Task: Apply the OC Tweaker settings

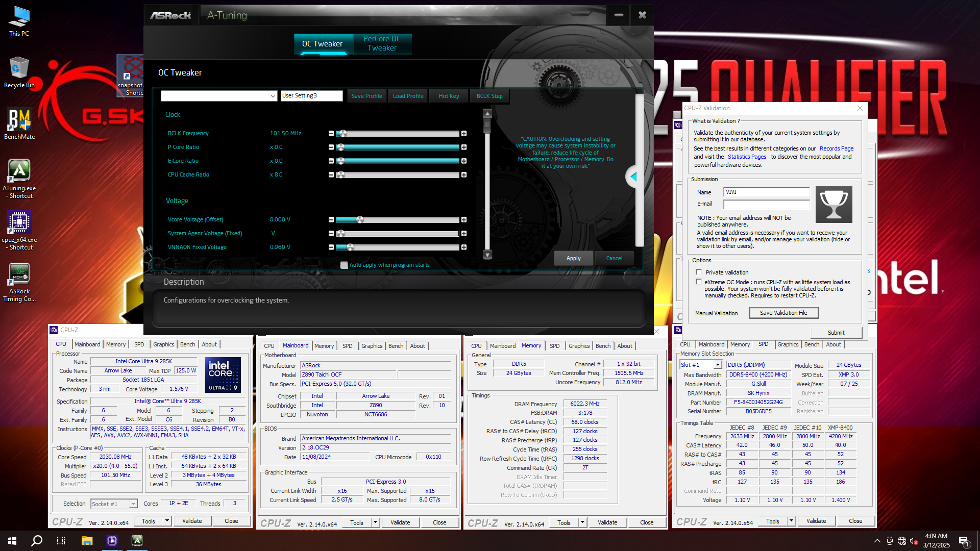Action: click(573, 258)
